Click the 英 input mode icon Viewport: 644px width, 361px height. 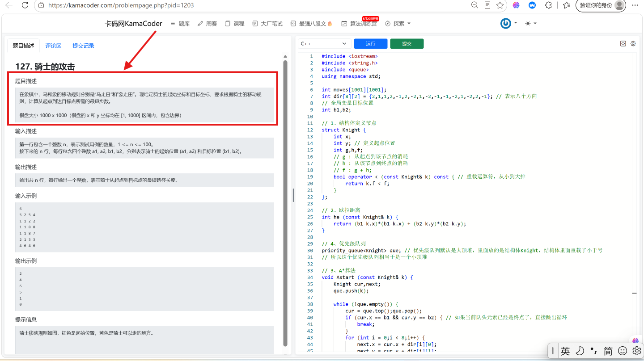coord(565,351)
